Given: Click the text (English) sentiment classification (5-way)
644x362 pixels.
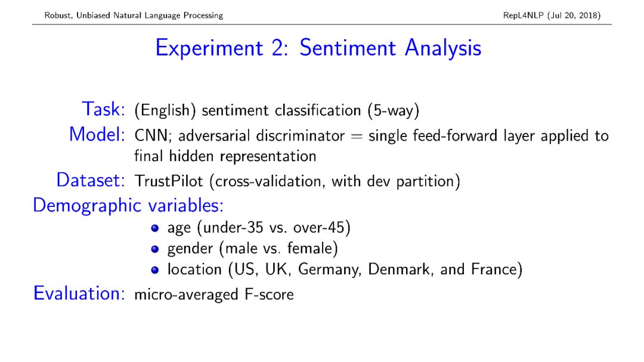Looking at the screenshot, I should click(277, 110).
